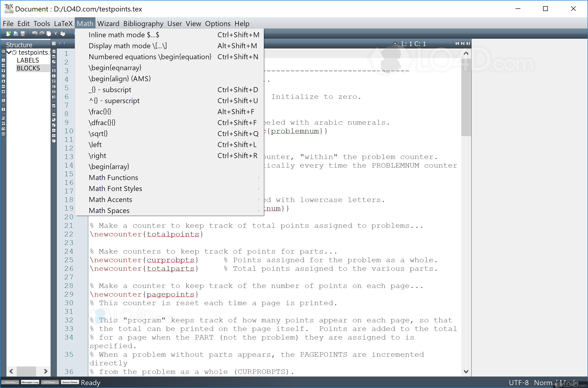Viewport: 588px width, 388px height.
Task: Click the Structure panel right scroll arrow
Action: [45, 371]
